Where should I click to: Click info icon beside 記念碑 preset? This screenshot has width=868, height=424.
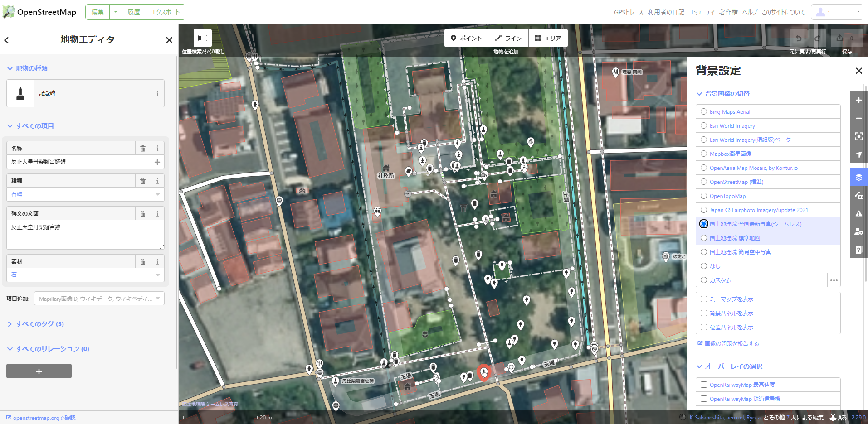point(157,94)
